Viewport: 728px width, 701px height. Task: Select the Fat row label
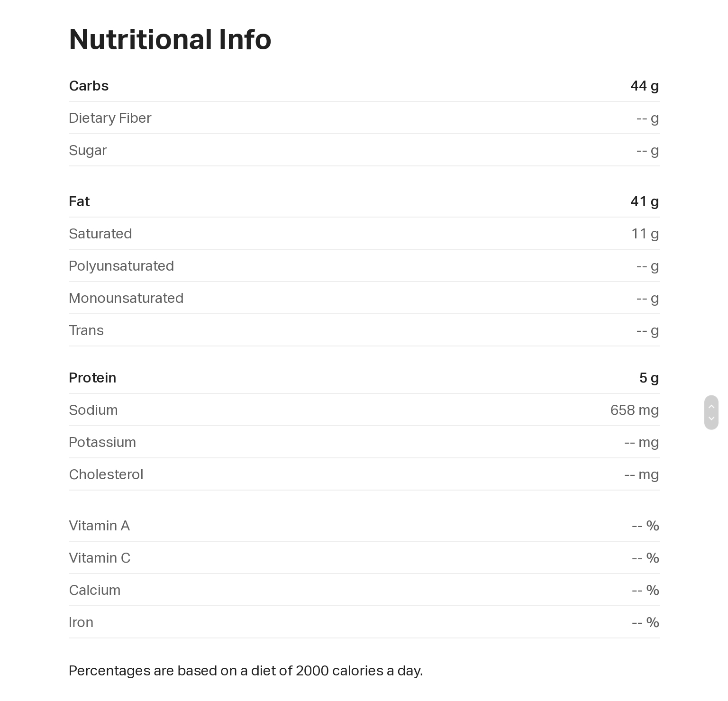(79, 201)
